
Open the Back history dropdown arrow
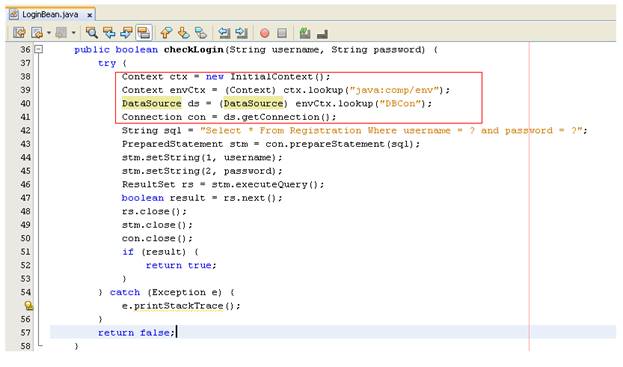[49, 33]
